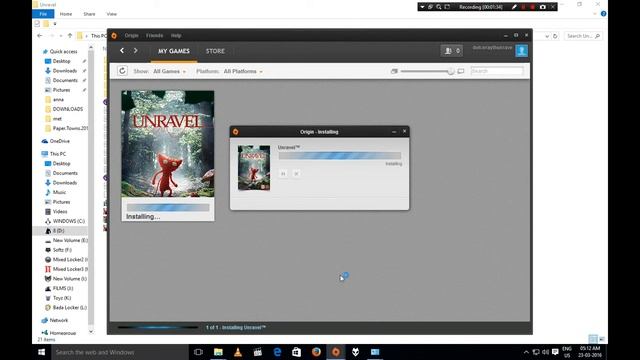
Task: Click the bottom download queue progress bar
Action: point(158,327)
